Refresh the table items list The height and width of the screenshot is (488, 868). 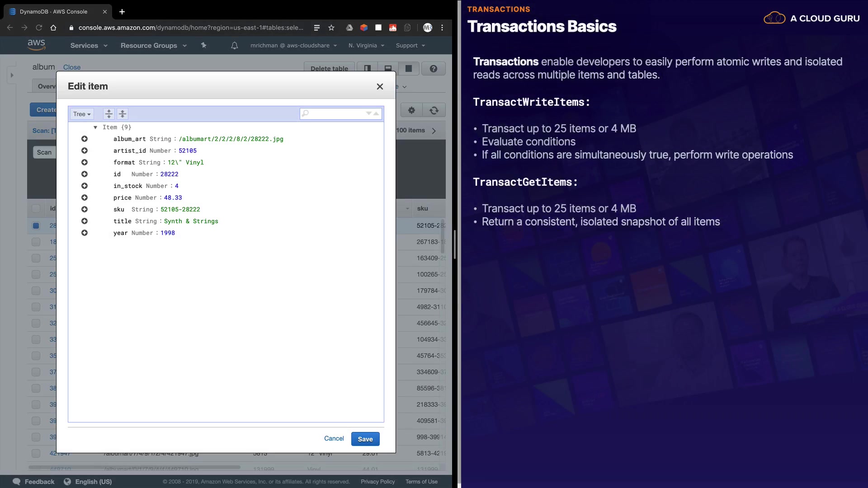[434, 110]
